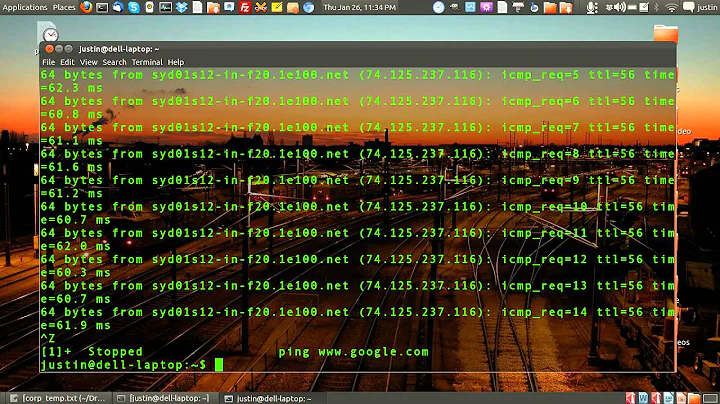Open the orange downloads folder launcher near FileZilla
Screen dimensions: 720x404
(213, 7)
